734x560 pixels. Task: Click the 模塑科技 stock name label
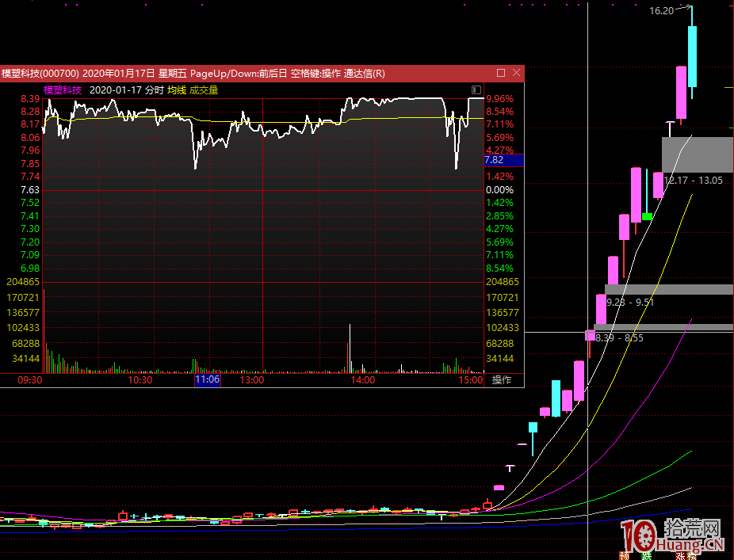tap(63, 90)
